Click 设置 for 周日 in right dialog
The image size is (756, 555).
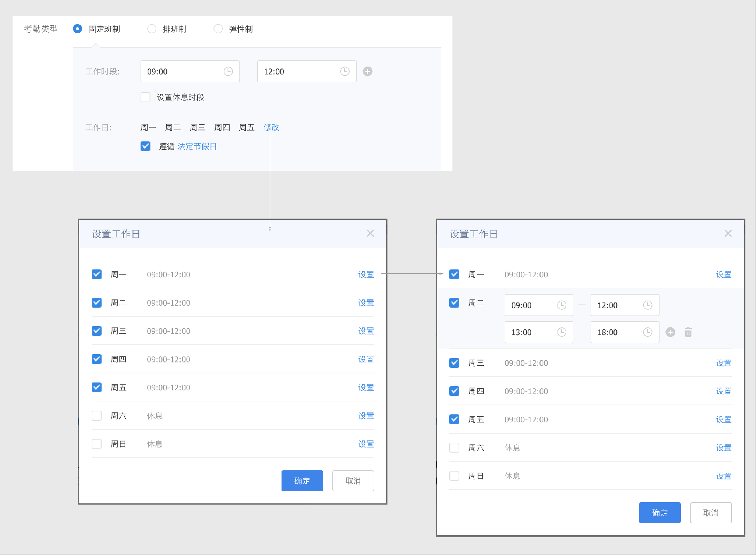click(724, 476)
